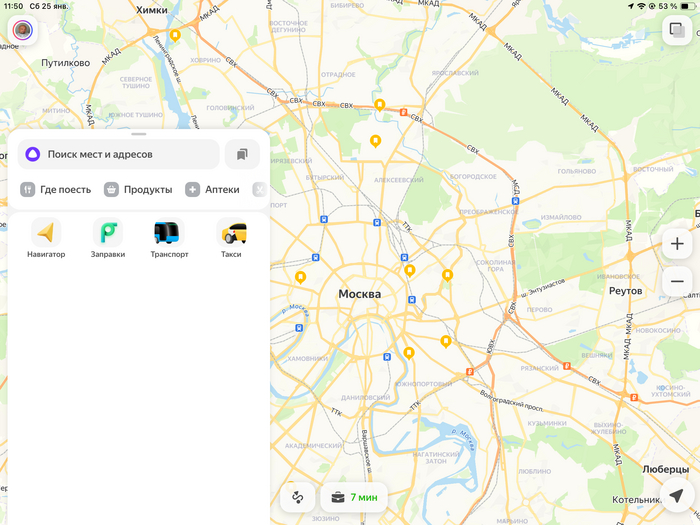Viewport: 700px width, 525px height.
Task: Tap the battery indicator in status bar
Action: tap(686, 6)
